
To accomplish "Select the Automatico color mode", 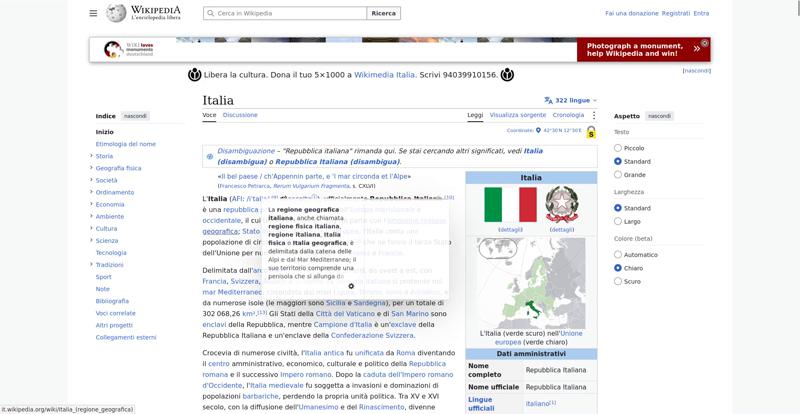I will coord(618,255).
